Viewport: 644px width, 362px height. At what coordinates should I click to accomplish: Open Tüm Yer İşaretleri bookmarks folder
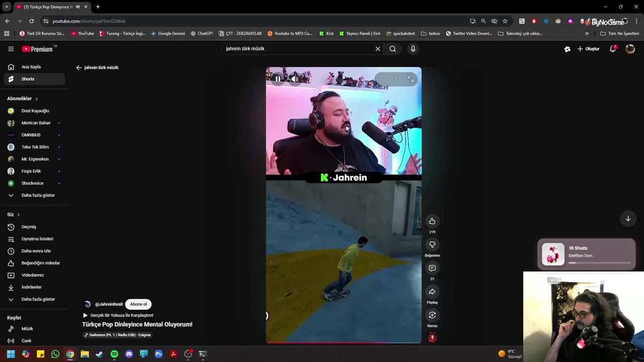620,34
